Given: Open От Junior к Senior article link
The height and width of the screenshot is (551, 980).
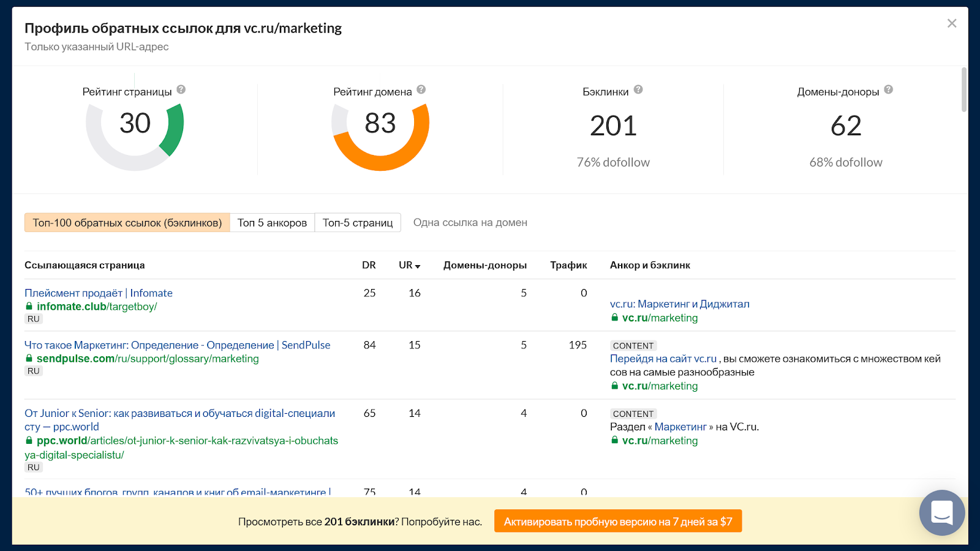Looking at the screenshot, I should pyautogui.click(x=180, y=420).
